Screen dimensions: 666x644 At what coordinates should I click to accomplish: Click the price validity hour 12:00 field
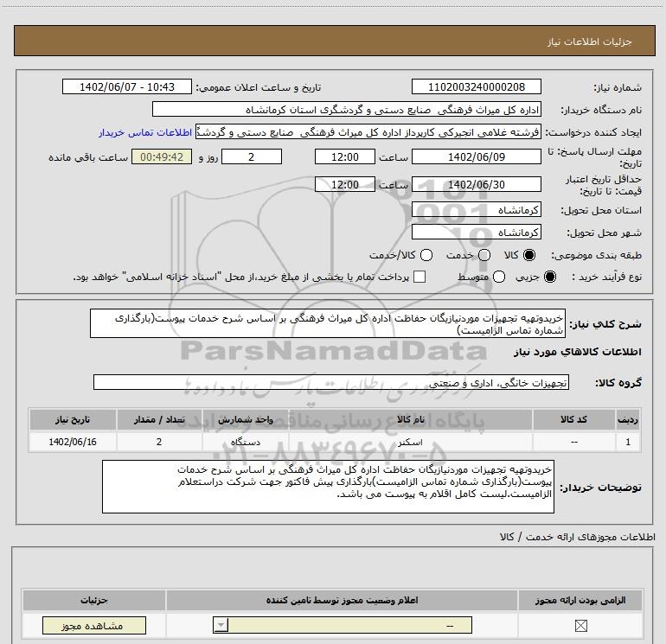pos(345,185)
